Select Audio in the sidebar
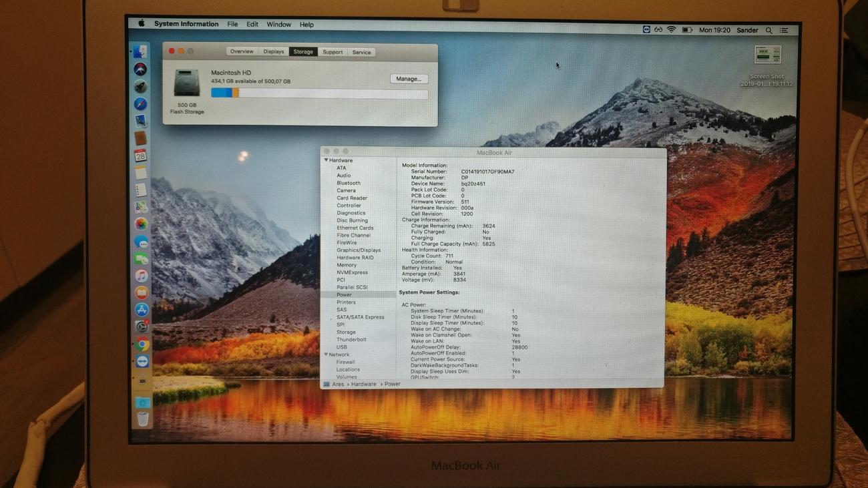The height and width of the screenshot is (488, 868). (344, 176)
